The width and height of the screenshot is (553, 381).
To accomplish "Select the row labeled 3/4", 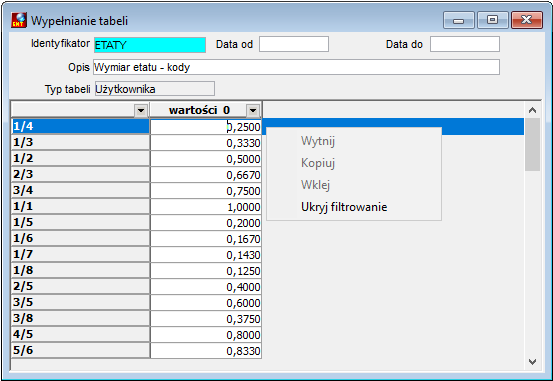I will tap(80, 190).
